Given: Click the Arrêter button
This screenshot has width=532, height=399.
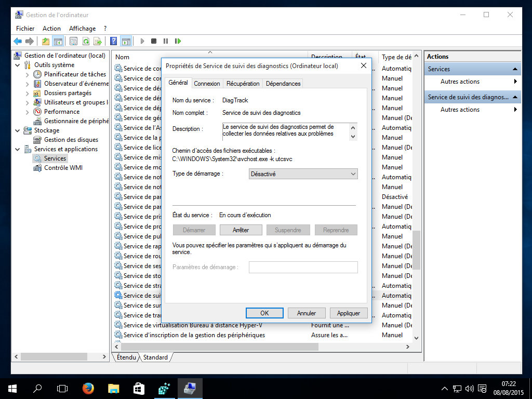Looking at the screenshot, I should pyautogui.click(x=241, y=230).
